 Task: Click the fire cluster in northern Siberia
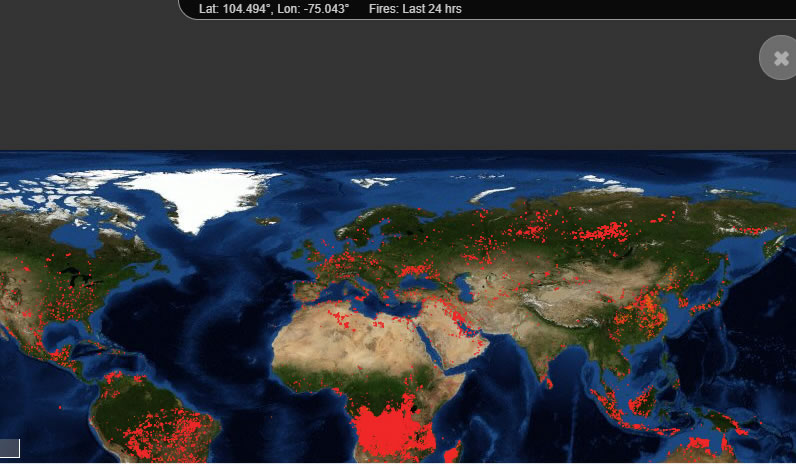605,232
